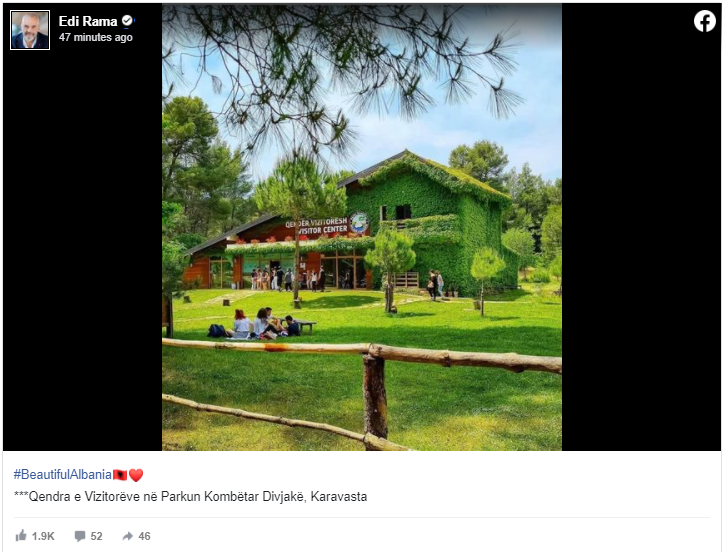
Task: Click the Albanian flag emoji
Action: click(x=120, y=475)
